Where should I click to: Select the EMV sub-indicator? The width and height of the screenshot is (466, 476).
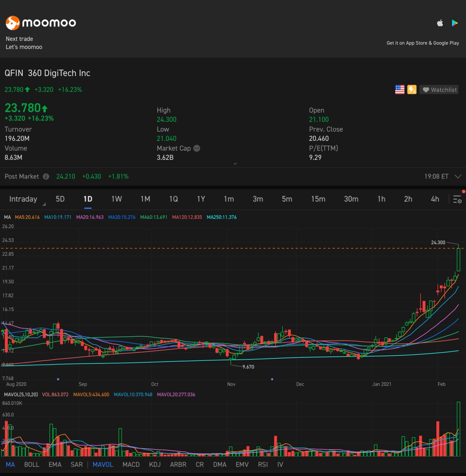[x=242, y=464]
